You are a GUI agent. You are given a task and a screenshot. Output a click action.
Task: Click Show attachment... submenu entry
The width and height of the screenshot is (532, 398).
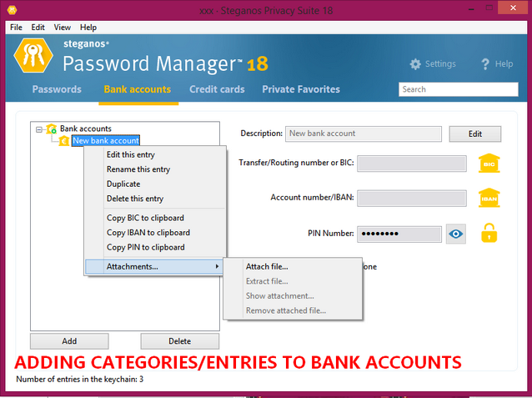tap(293, 295)
